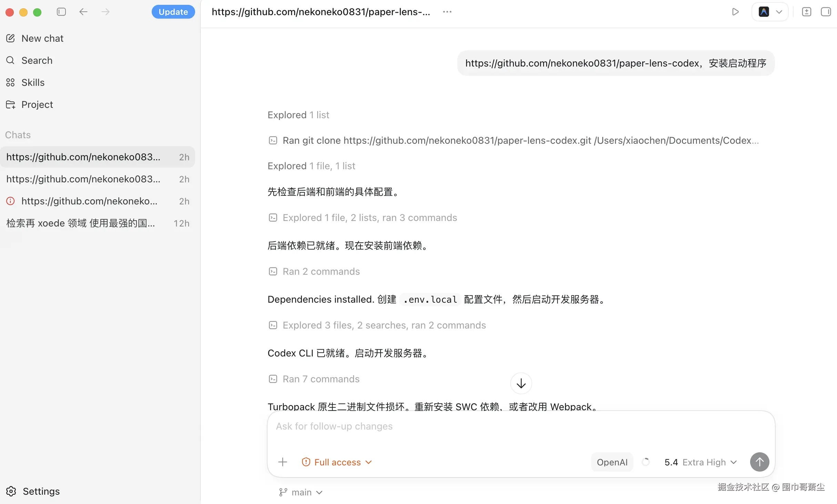
Task: Open Settings at the sidebar bottom
Action: coord(33,491)
